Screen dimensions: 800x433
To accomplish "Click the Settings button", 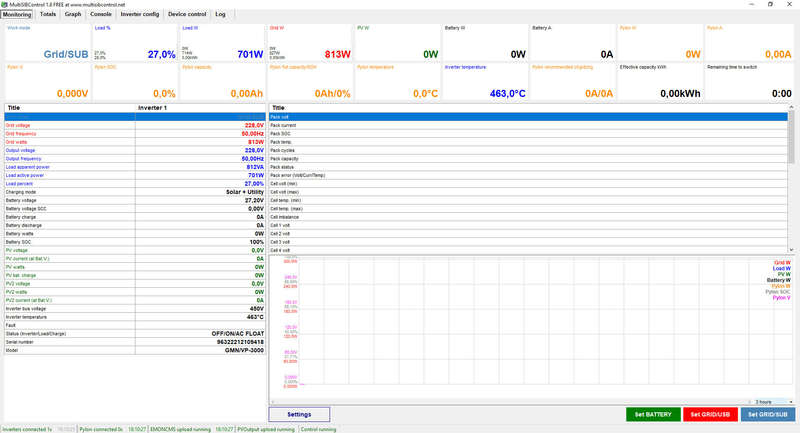I will (299, 415).
